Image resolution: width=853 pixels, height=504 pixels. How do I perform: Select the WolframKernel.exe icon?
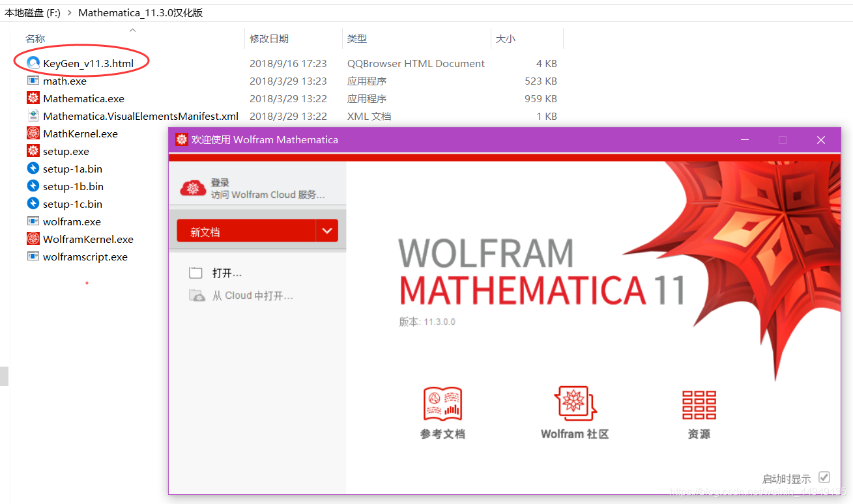coord(33,239)
